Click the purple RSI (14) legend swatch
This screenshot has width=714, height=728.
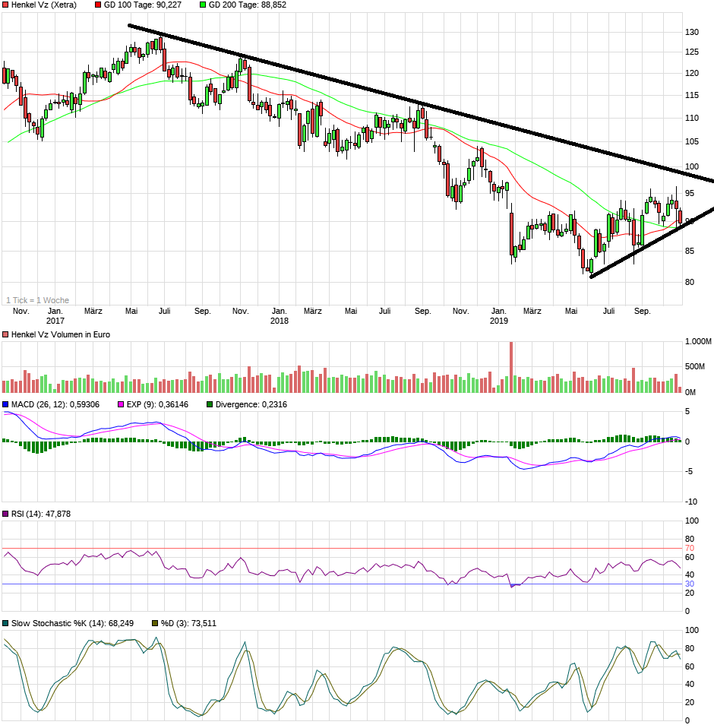coord(5,514)
